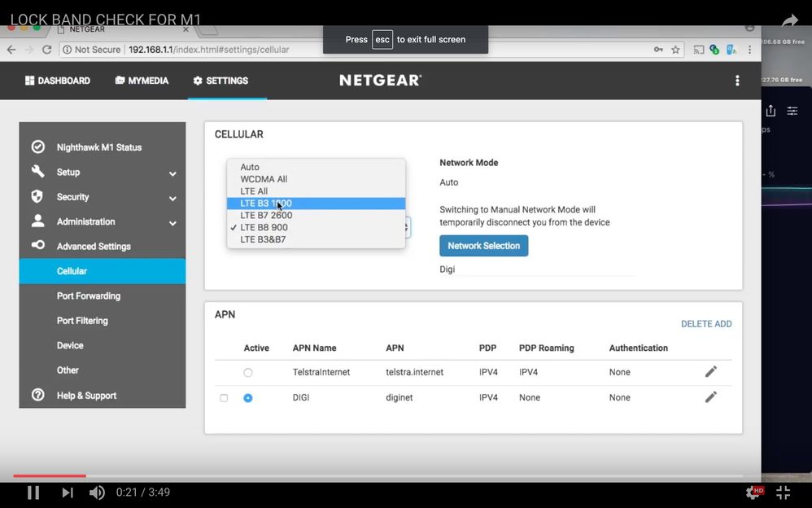Viewport: 812px width, 508px height.
Task: Close the NETGEAR browser tab
Action: click(186, 29)
